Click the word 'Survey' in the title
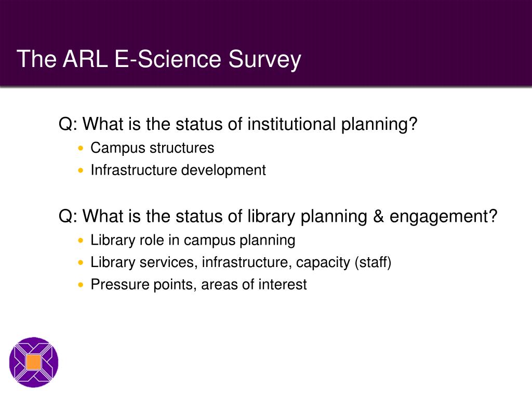The image size is (532, 399). point(264,60)
